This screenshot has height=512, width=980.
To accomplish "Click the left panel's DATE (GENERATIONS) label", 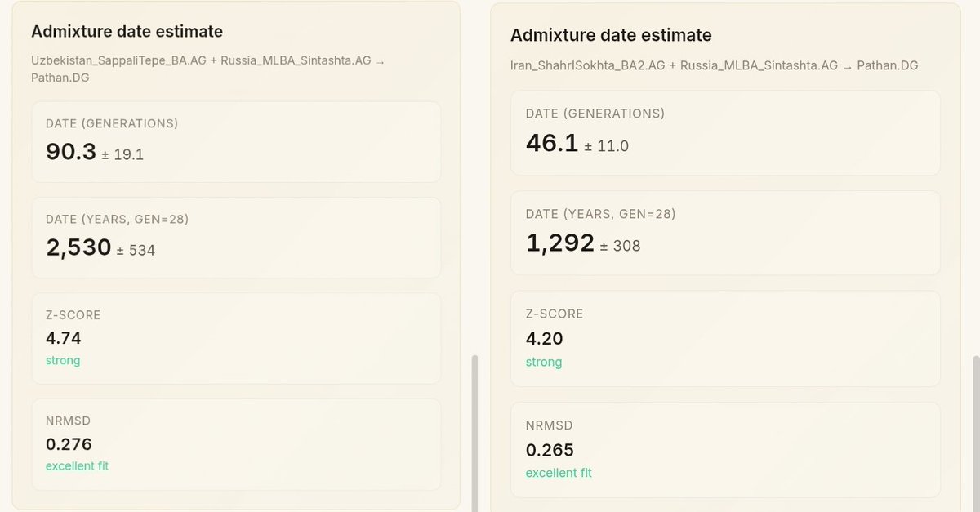I will [112, 123].
